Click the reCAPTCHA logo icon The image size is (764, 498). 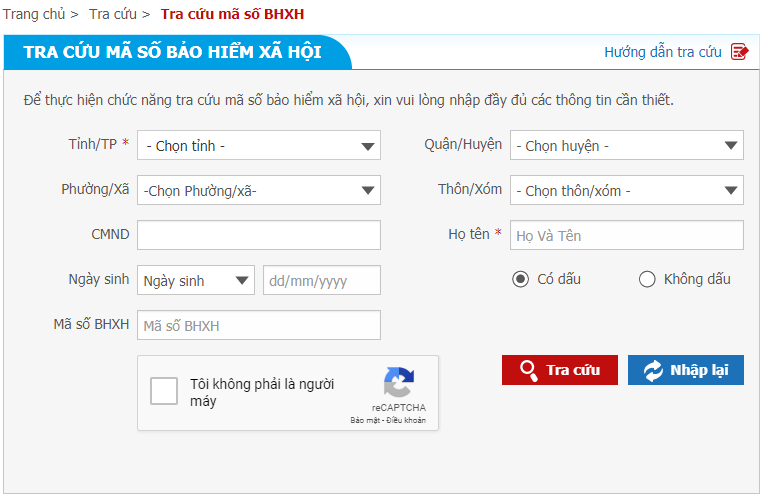coord(399,382)
